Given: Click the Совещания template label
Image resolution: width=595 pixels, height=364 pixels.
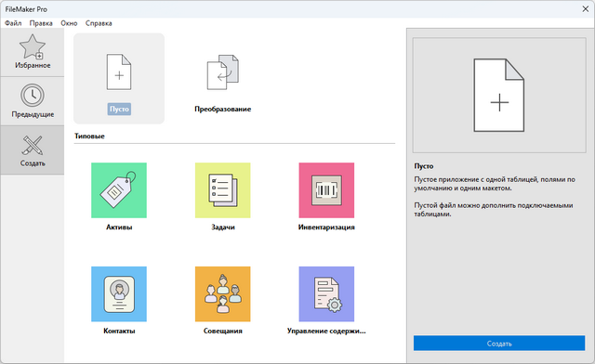Looking at the screenshot, I should [x=223, y=331].
